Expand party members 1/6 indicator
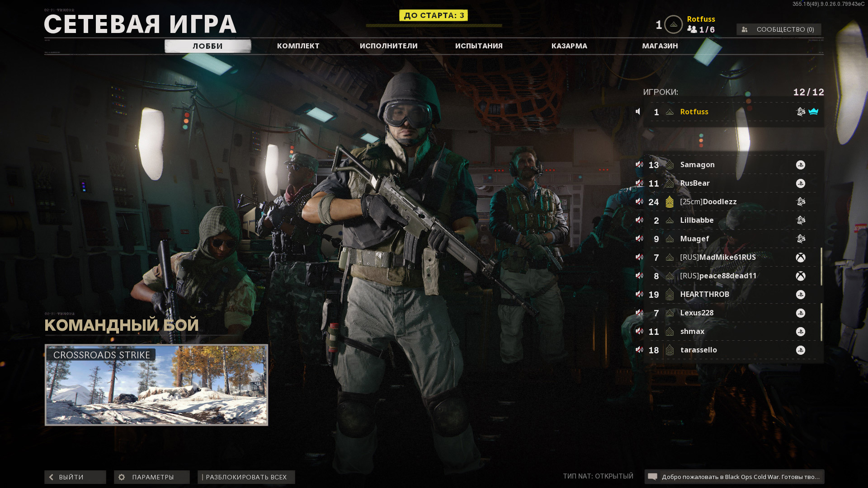 (701, 30)
